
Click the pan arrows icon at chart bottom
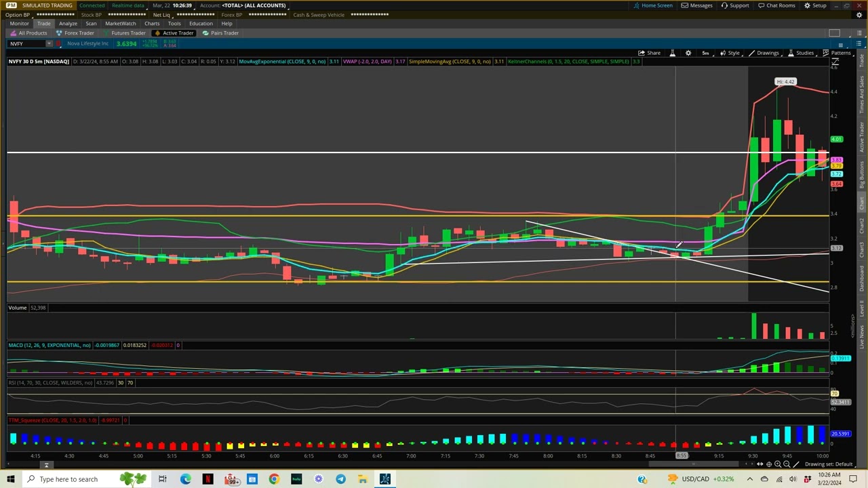coord(759,464)
